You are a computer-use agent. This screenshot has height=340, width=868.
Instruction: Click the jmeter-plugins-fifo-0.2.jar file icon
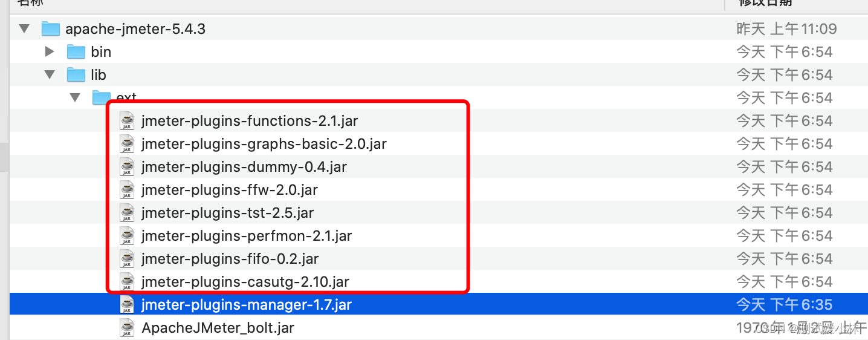click(126, 258)
